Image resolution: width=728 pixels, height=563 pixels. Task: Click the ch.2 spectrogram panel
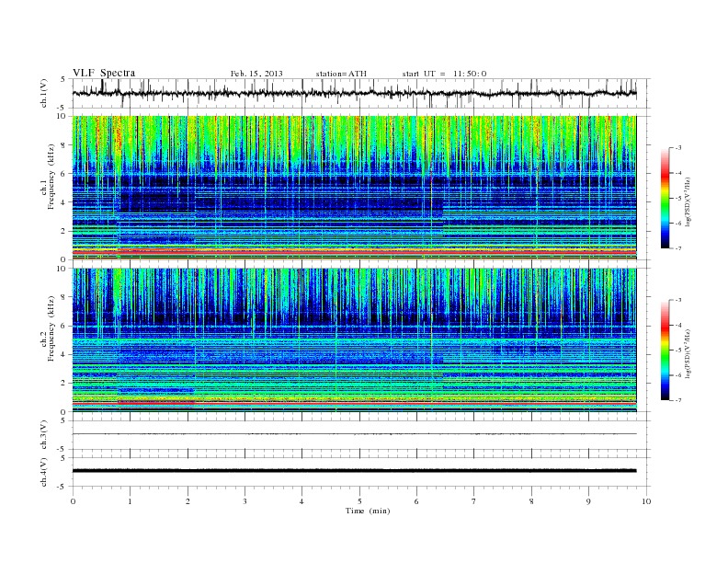pyautogui.click(x=355, y=340)
